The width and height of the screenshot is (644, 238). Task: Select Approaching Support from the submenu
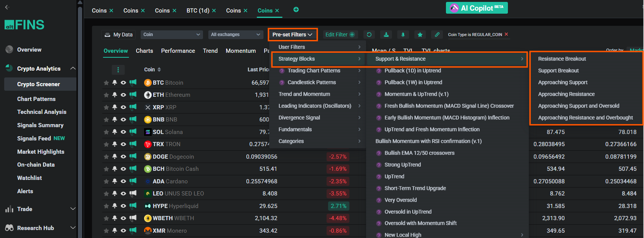pyautogui.click(x=563, y=82)
